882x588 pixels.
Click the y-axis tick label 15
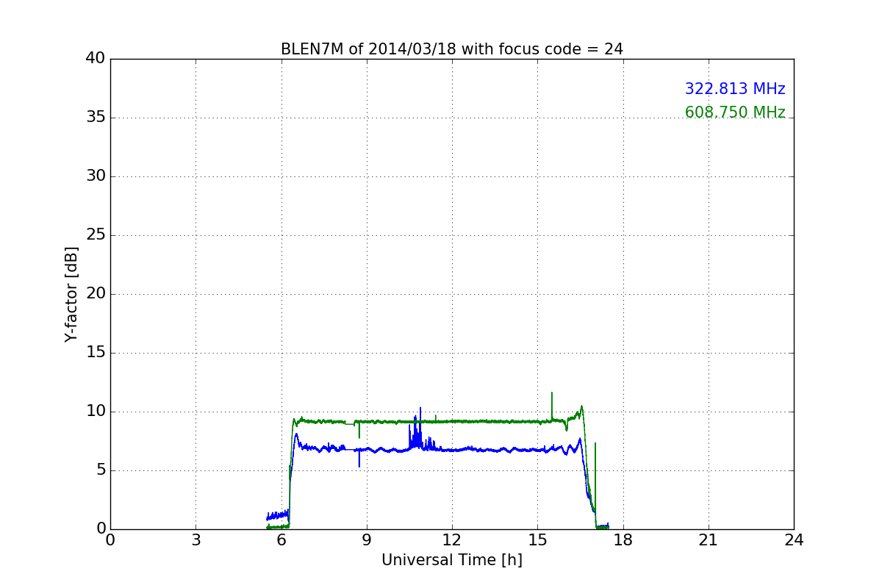coord(96,353)
